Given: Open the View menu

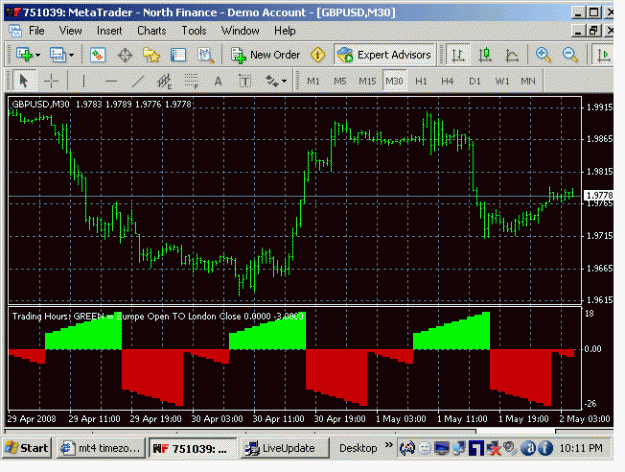Looking at the screenshot, I should point(70,31).
